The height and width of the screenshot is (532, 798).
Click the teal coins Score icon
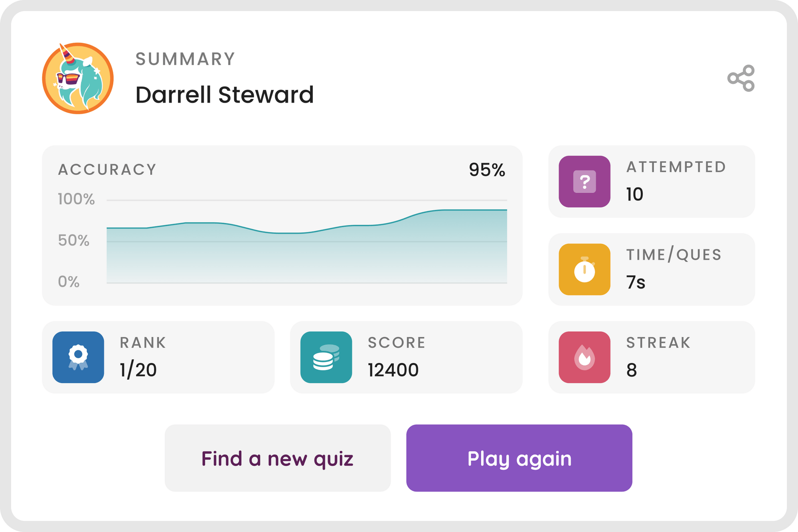(x=326, y=356)
